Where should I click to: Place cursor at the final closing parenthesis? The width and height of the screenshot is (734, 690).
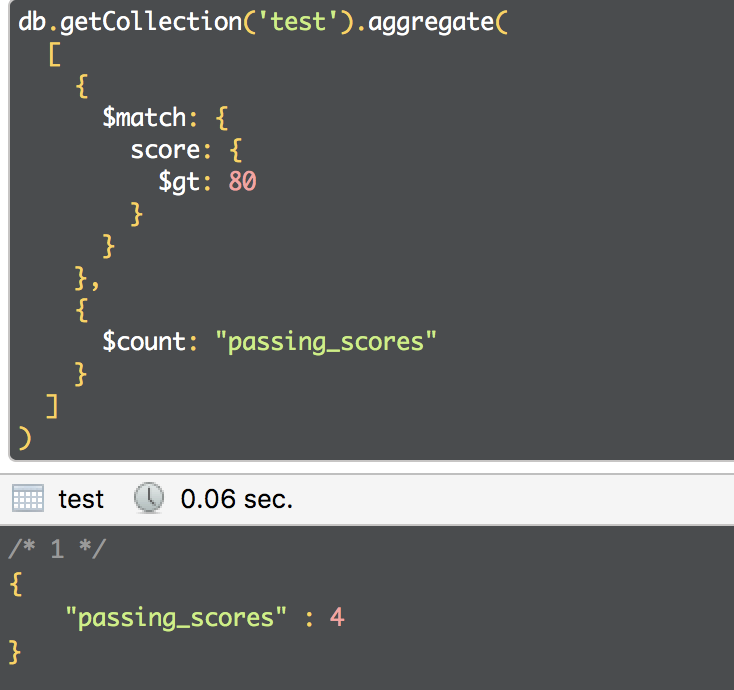[x=25, y=437]
